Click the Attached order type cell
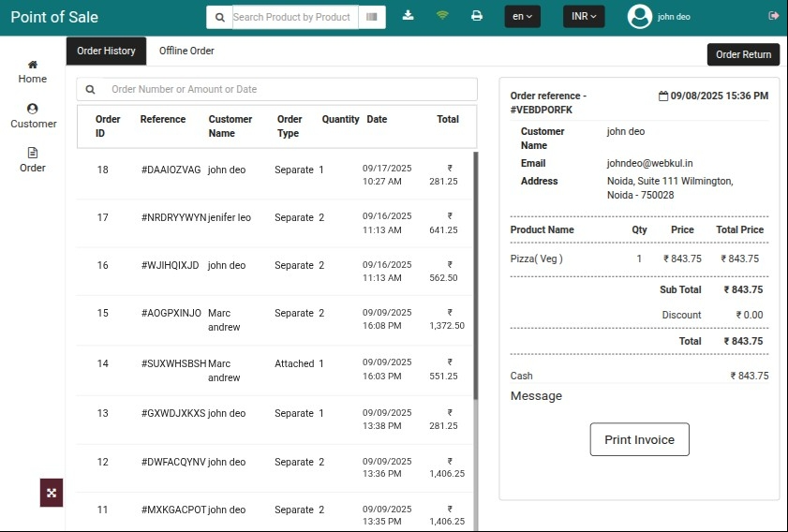Image resolution: width=788 pixels, height=532 pixels. point(294,363)
